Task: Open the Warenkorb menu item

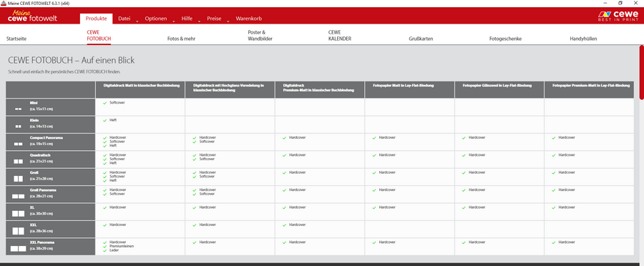Action: pyautogui.click(x=248, y=19)
